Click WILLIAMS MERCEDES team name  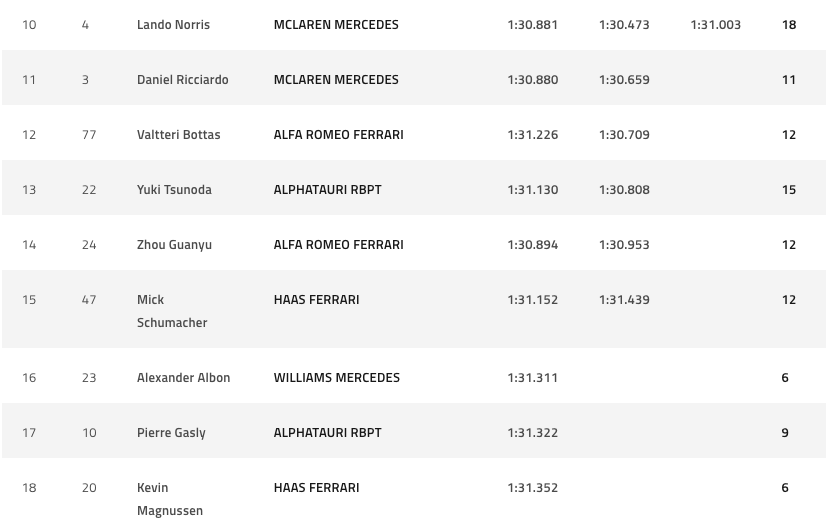tap(337, 378)
